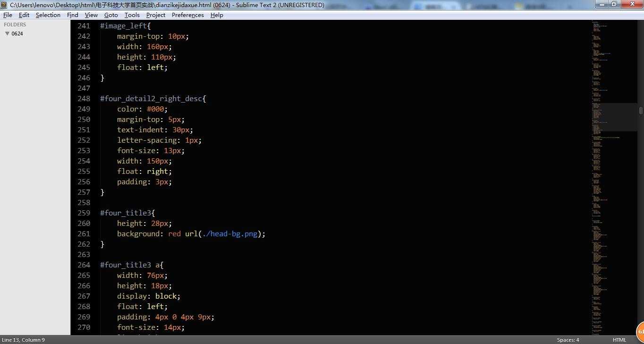The width and height of the screenshot is (644, 344).
Task: Close the Sublime Text window
Action: pyautogui.click(x=631, y=4)
